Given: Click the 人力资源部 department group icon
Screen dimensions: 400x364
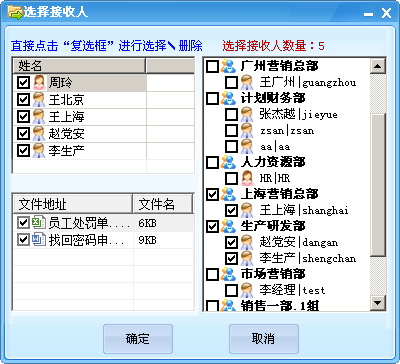Looking at the screenshot, I should pos(228,162).
